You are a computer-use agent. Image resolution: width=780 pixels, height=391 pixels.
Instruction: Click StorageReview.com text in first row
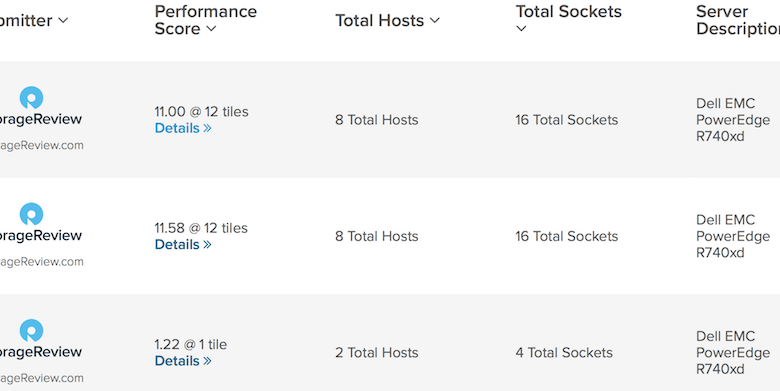coord(42,146)
